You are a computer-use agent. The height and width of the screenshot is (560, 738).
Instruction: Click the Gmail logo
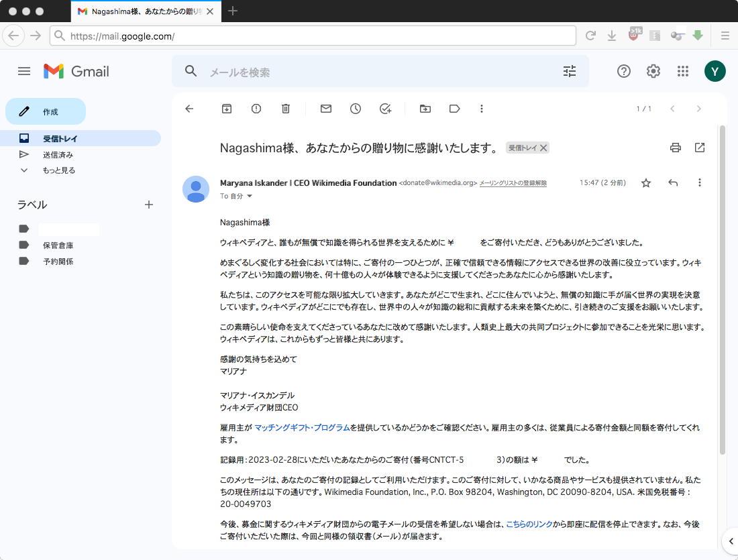tap(76, 71)
